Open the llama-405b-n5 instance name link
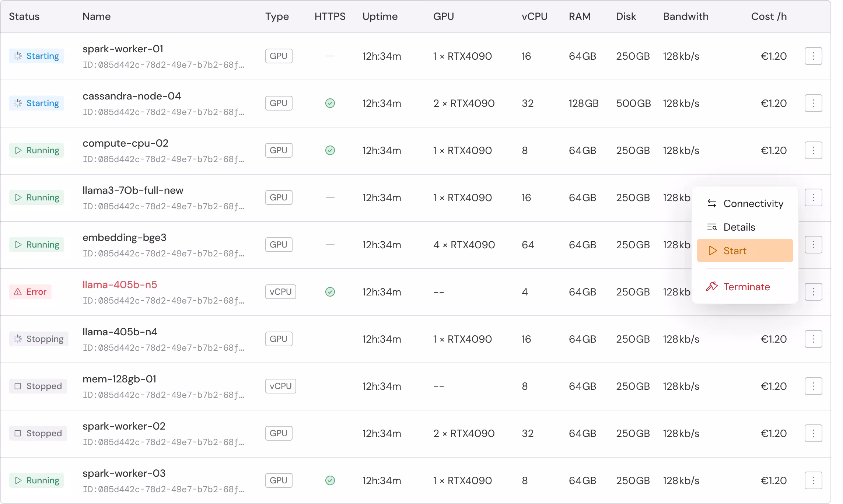The width and height of the screenshot is (843, 504). [x=120, y=284]
